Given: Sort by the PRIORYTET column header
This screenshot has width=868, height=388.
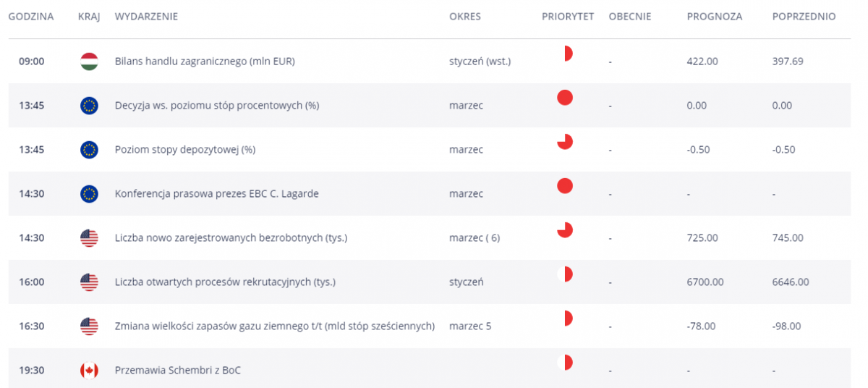Looking at the screenshot, I should 568,17.
